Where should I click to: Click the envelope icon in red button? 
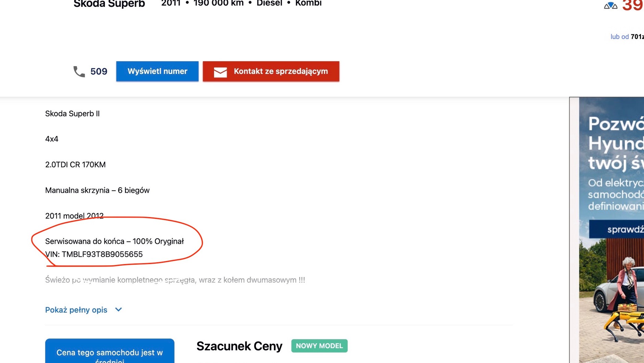click(x=220, y=72)
